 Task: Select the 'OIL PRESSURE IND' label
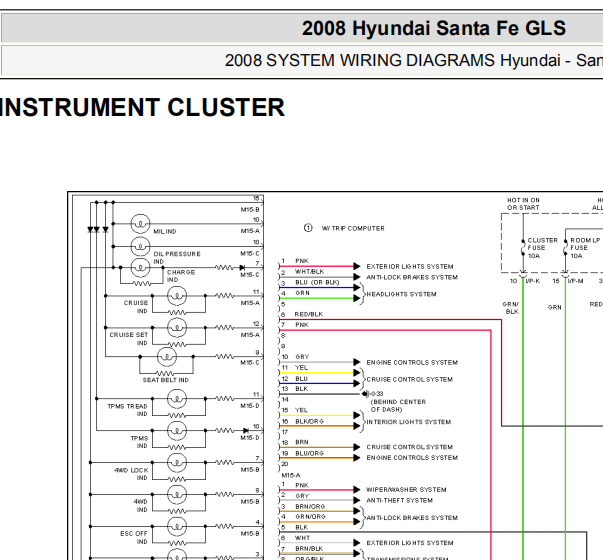pyautogui.click(x=177, y=258)
